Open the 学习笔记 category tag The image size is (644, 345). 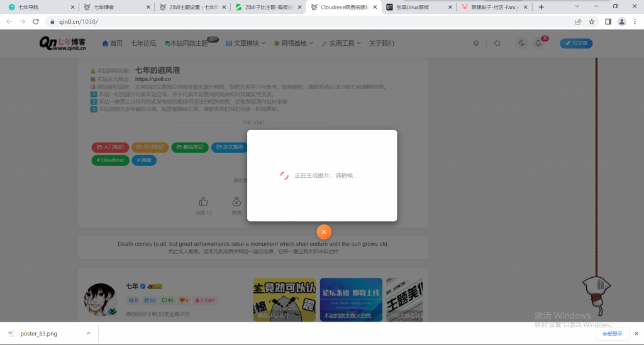150,147
